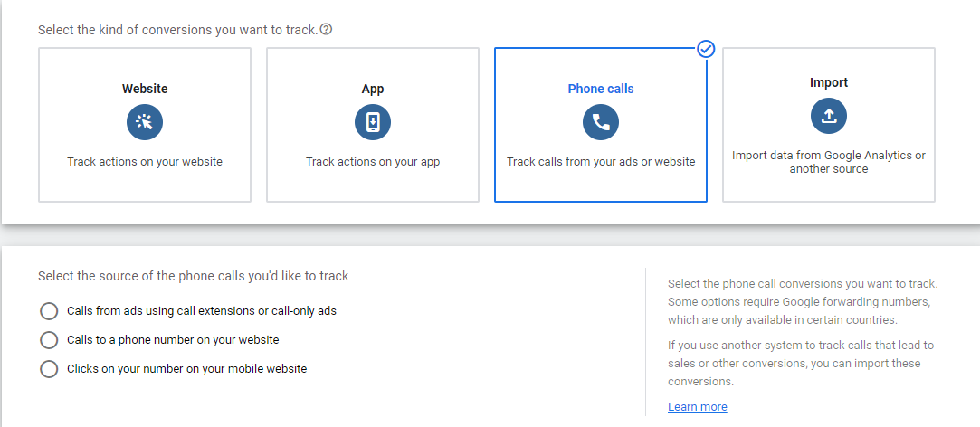
Task: Click the App phone download icon
Action: point(373,122)
